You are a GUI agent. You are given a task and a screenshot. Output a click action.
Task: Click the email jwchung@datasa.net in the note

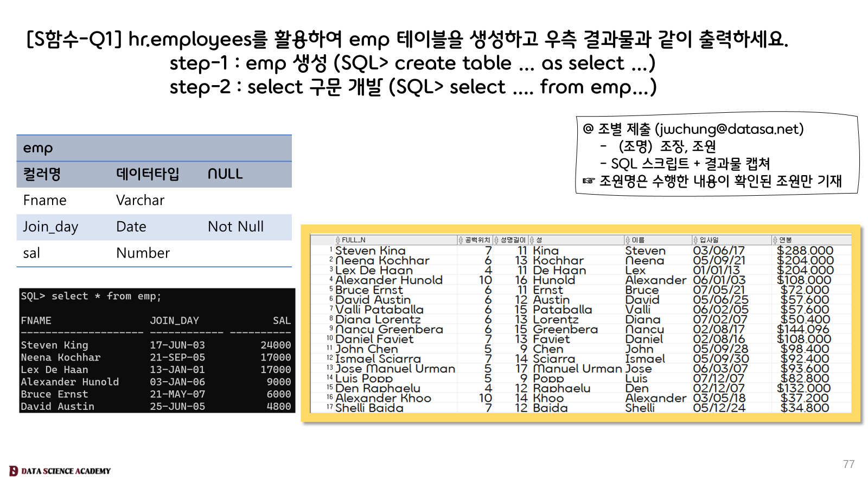tap(729, 129)
